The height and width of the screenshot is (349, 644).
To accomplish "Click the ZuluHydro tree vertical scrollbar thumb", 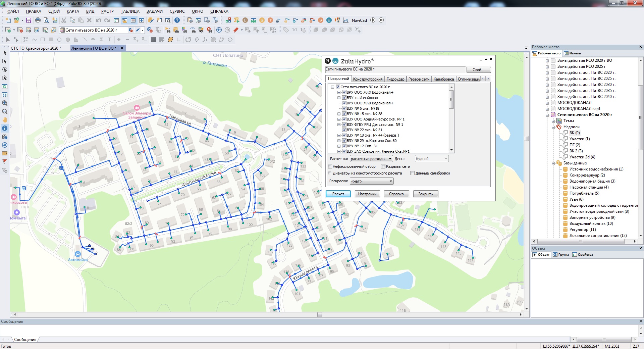I will (451, 99).
